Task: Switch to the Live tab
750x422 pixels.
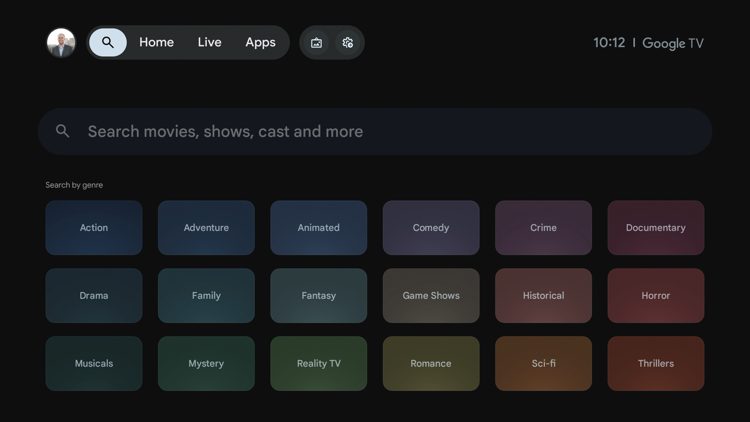Action: coord(210,42)
